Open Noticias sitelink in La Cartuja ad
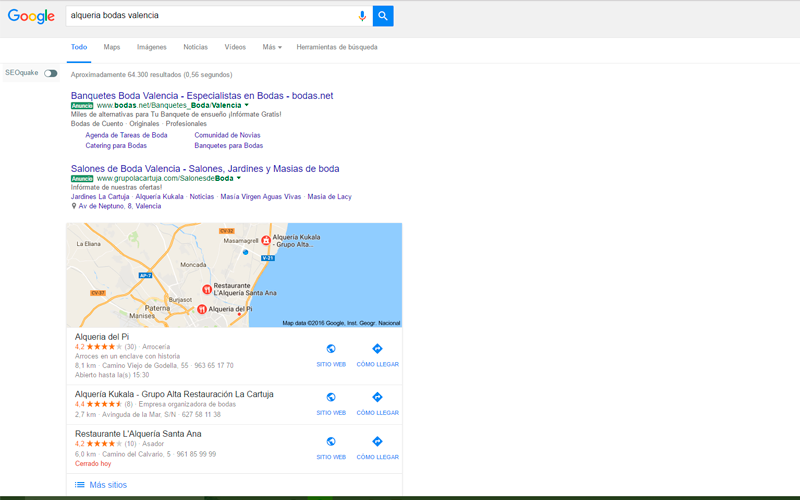The height and width of the screenshot is (500, 800). click(x=202, y=196)
